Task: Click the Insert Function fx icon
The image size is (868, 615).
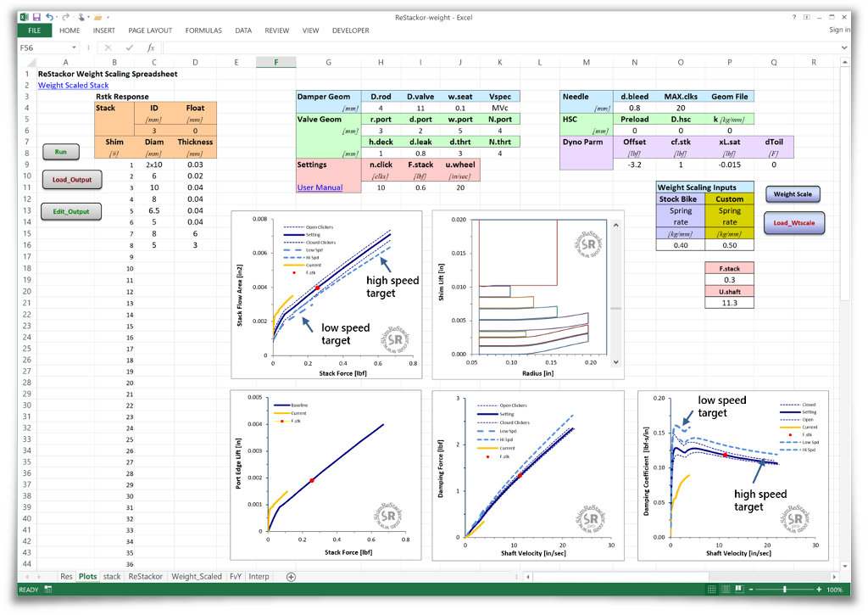Action: click(x=151, y=48)
